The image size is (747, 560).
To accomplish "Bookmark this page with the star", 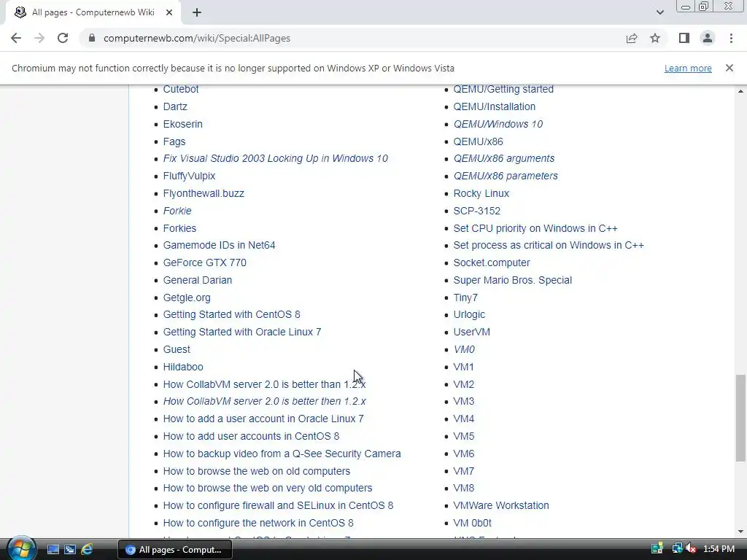I will click(655, 38).
